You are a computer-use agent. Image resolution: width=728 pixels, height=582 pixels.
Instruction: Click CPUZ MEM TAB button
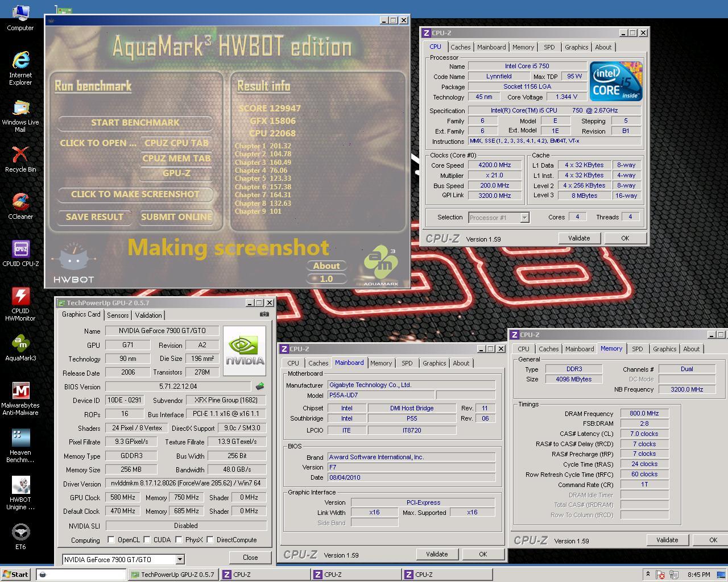coord(176,158)
